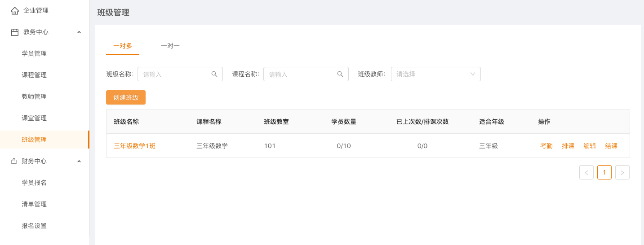This screenshot has width=644, height=245.
Task: Click 结课 to end the class
Action: coord(611,146)
